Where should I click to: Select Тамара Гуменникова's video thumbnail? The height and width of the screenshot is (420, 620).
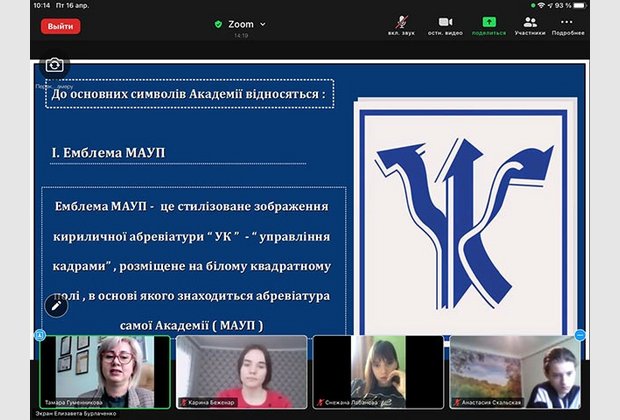click(x=105, y=371)
